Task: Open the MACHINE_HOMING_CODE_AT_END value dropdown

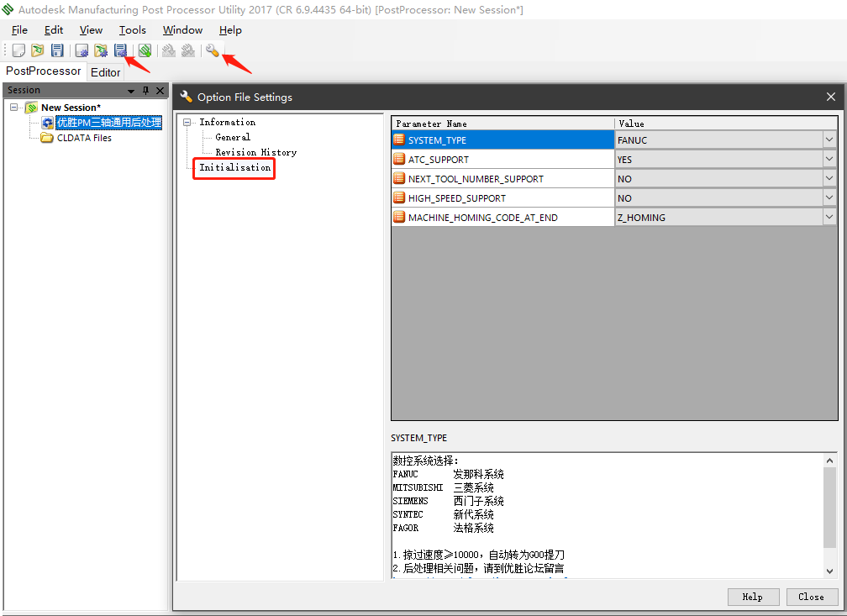Action: click(x=829, y=217)
